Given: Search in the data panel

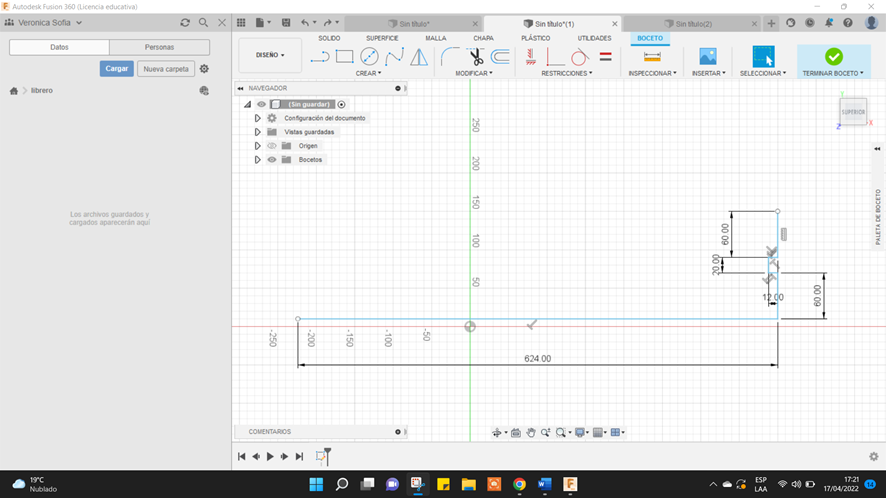Looking at the screenshot, I should 203,23.
